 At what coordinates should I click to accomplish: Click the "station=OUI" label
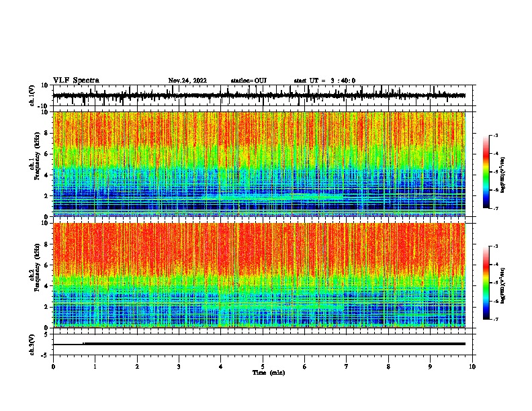point(249,81)
